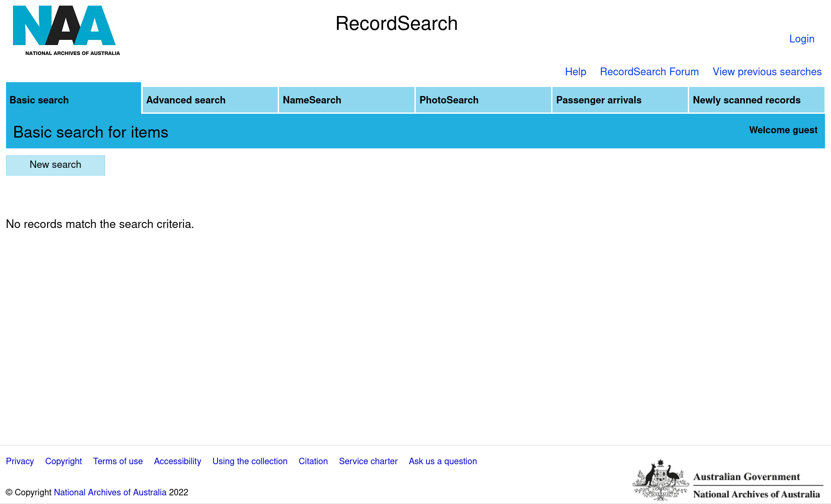Screen dimensions: 831x504
Task: Open the Accessibility page link
Action: click(177, 461)
